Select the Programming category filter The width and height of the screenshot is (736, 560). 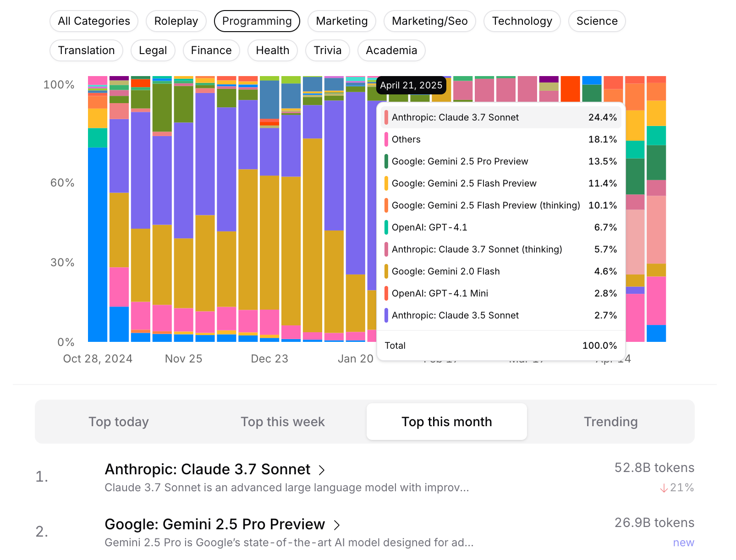click(257, 21)
